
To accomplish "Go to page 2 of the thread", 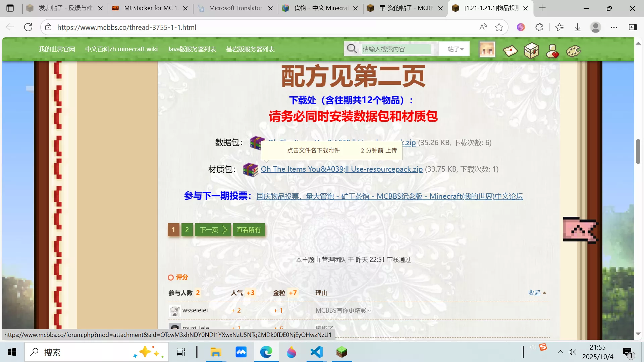I will 187,230.
